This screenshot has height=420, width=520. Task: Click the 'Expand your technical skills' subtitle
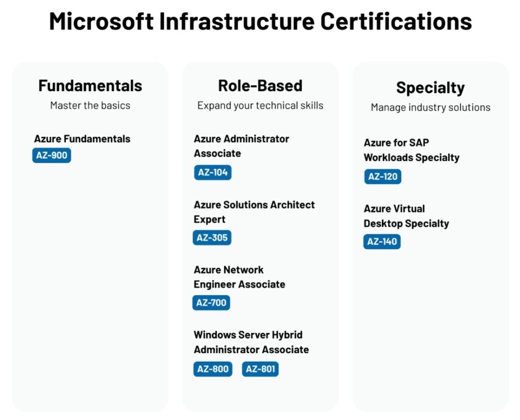[x=260, y=106]
